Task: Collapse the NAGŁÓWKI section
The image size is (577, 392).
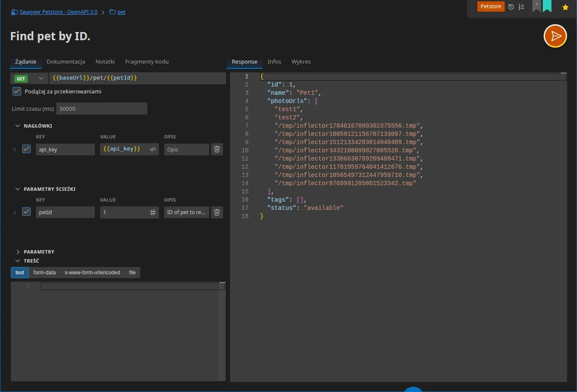Action: (18, 126)
